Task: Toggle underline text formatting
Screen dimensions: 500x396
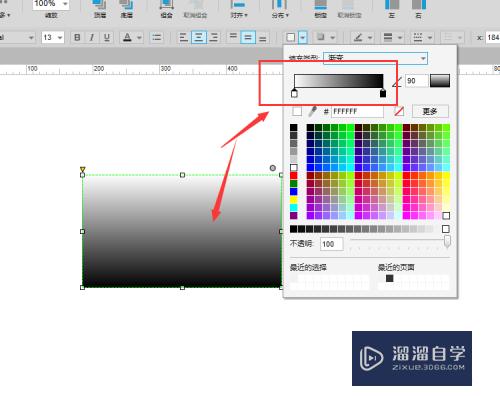Action: (x=107, y=37)
